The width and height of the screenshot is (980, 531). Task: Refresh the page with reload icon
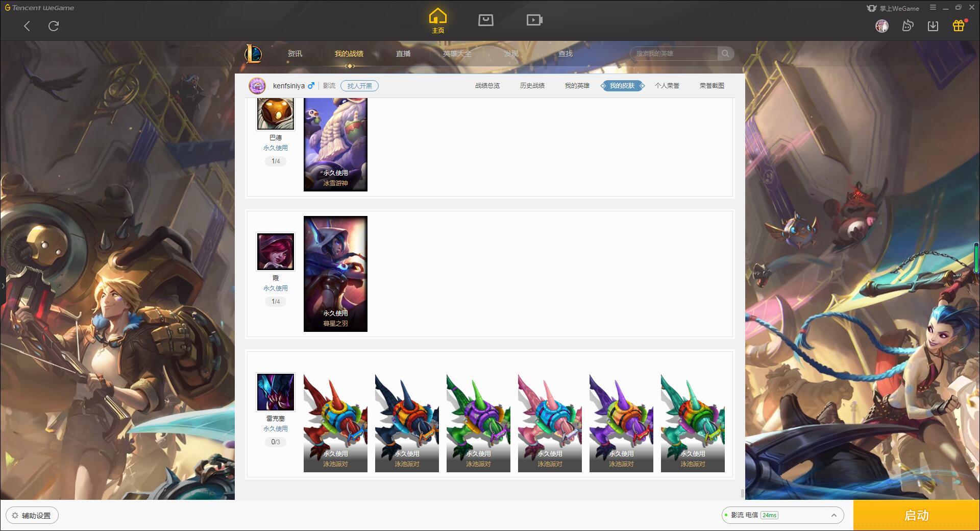54,26
